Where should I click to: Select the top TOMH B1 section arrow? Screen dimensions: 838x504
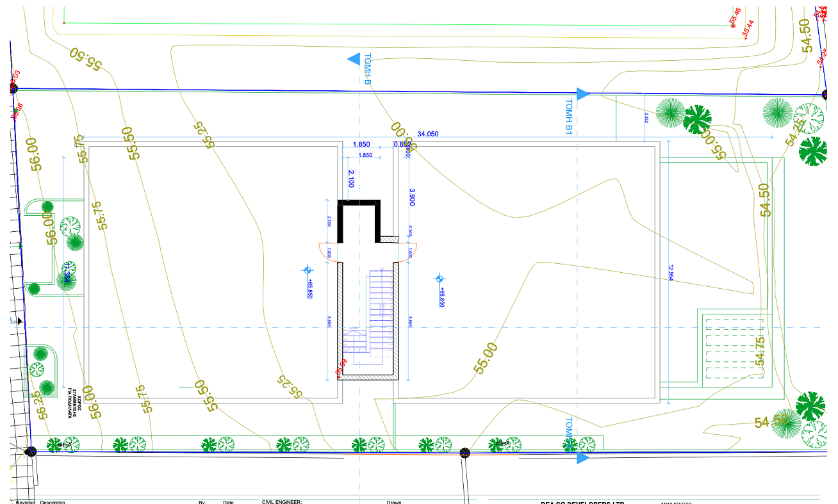pos(582,94)
